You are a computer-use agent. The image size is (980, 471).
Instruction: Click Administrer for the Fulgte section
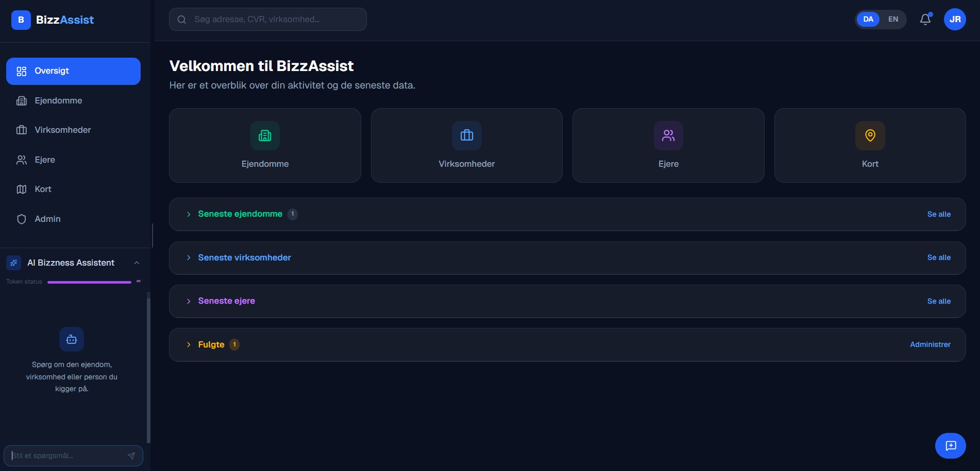930,344
